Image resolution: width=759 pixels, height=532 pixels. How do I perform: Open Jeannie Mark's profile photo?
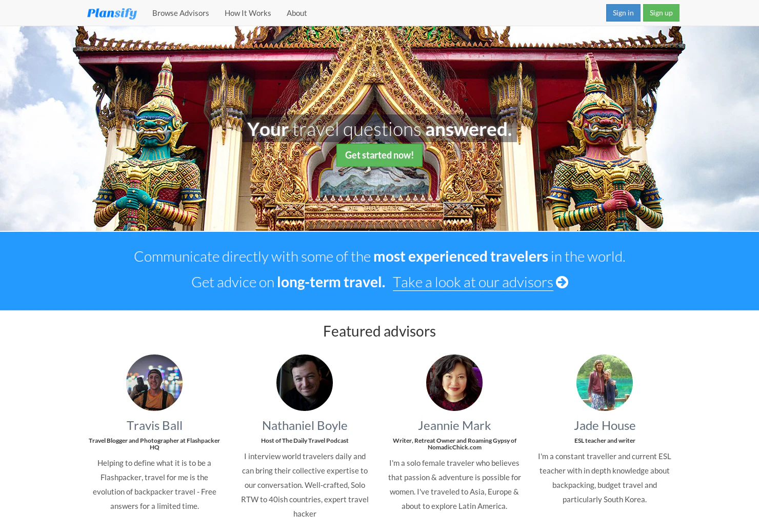[x=454, y=383]
